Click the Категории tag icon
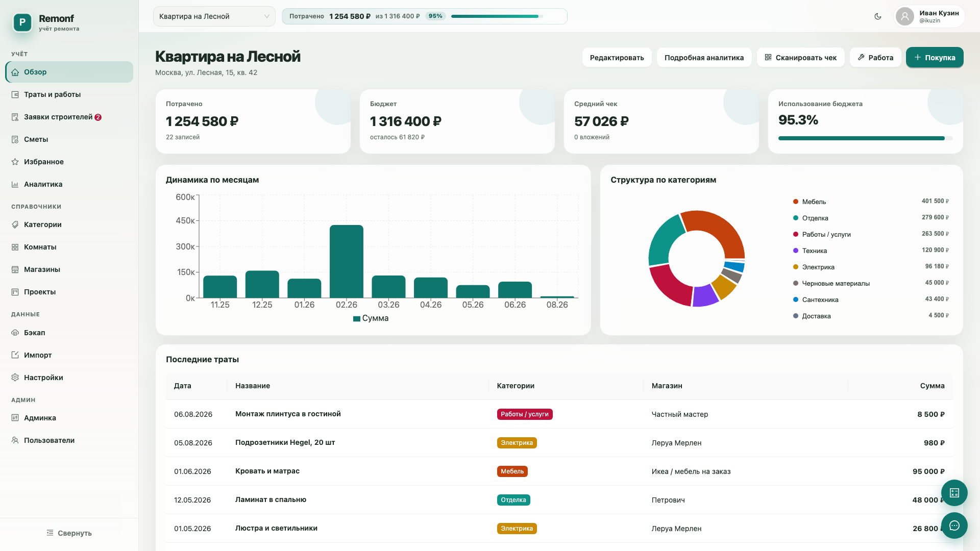980x551 pixels. pos(15,224)
